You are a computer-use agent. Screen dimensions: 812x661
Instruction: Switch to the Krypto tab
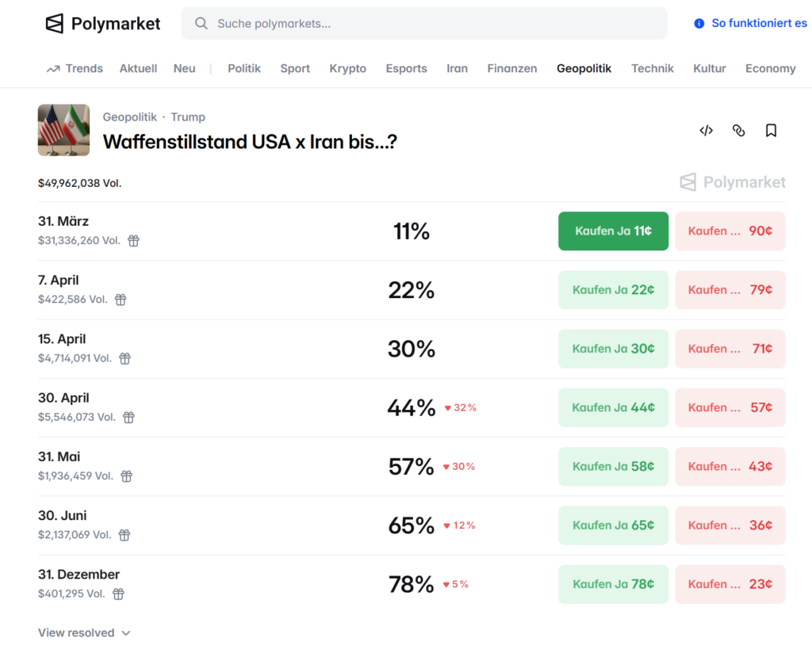(347, 68)
